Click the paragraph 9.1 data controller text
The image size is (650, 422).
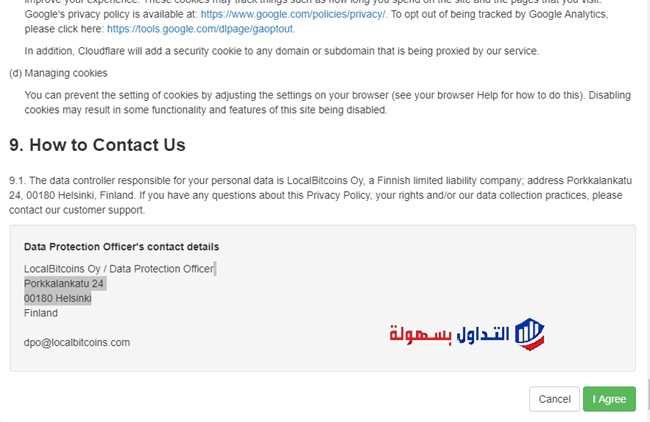(x=320, y=195)
